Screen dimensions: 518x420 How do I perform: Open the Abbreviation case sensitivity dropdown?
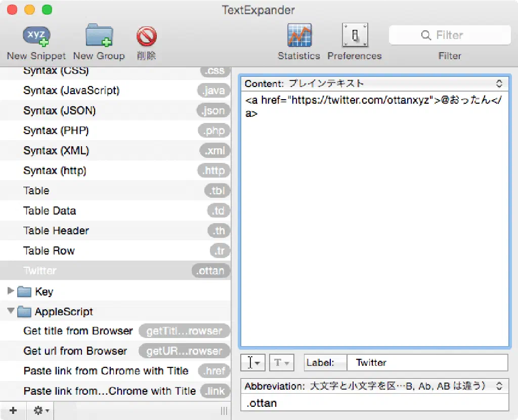(x=374, y=386)
